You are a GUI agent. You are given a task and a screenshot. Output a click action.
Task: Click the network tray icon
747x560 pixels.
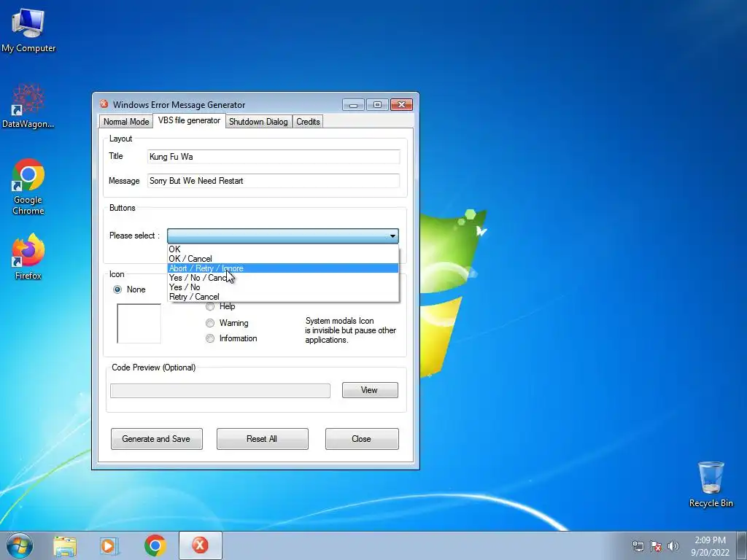(638, 546)
